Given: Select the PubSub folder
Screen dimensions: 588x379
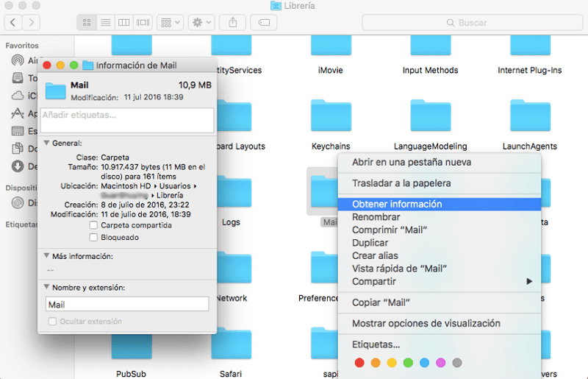Looking at the screenshot, I should tap(132, 347).
